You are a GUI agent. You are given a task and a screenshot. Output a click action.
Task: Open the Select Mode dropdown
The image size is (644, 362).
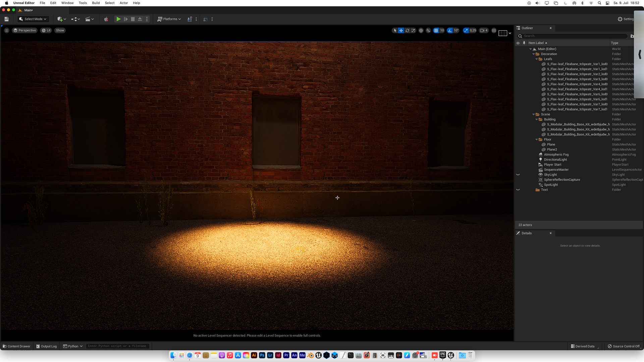coord(33,19)
